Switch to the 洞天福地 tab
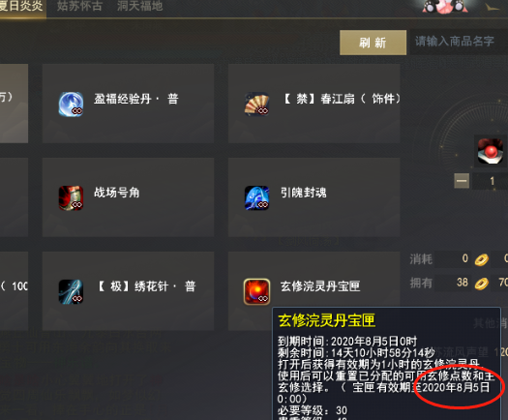 coord(139,6)
